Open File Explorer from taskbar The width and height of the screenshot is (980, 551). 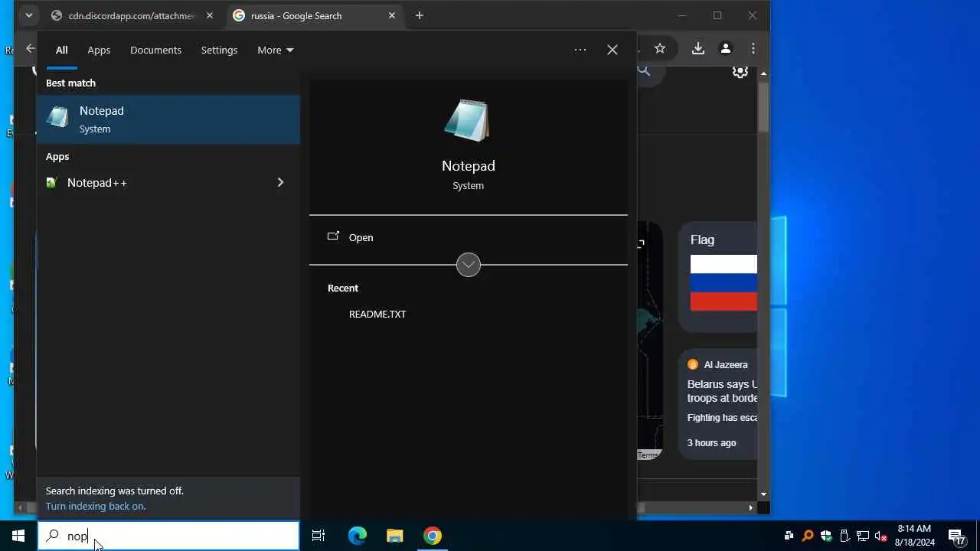[395, 536]
